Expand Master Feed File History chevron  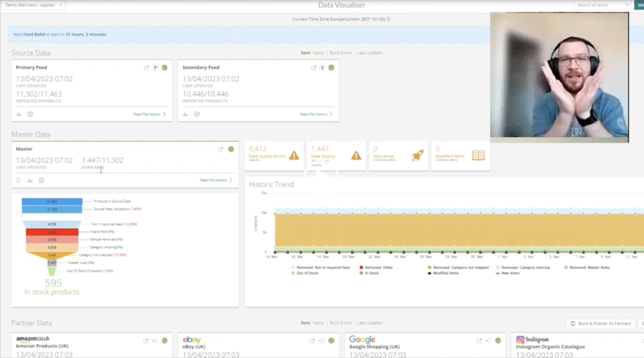click(x=231, y=180)
